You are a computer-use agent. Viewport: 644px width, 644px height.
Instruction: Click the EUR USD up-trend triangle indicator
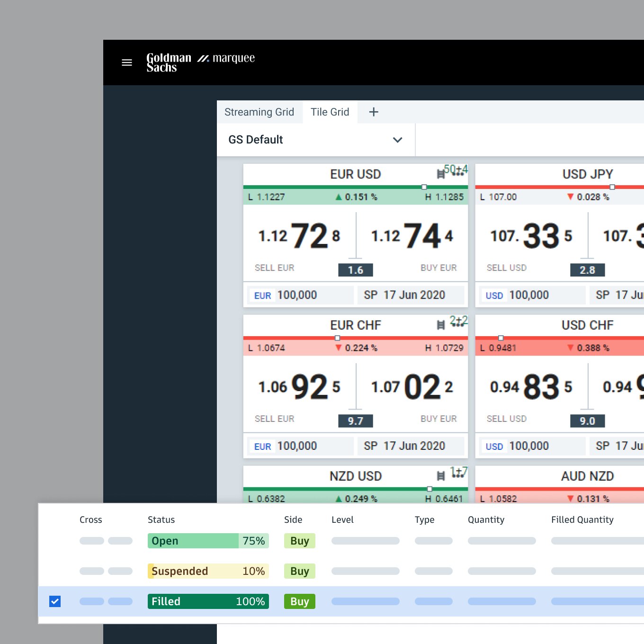tap(339, 197)
